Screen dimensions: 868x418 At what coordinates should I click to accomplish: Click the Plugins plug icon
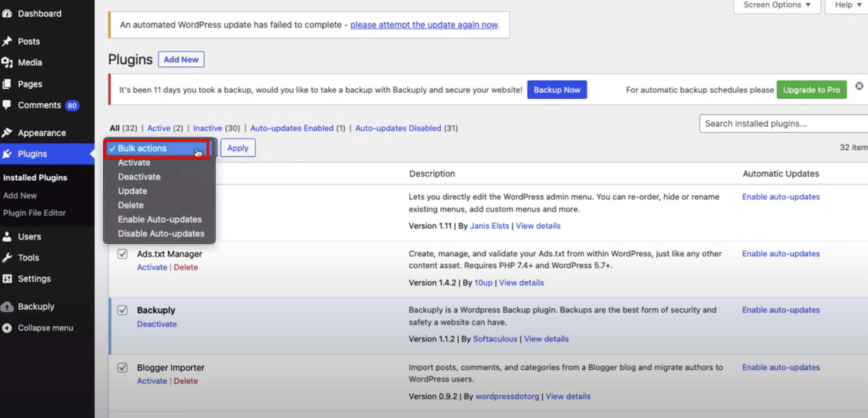click(x=7, y=154)
